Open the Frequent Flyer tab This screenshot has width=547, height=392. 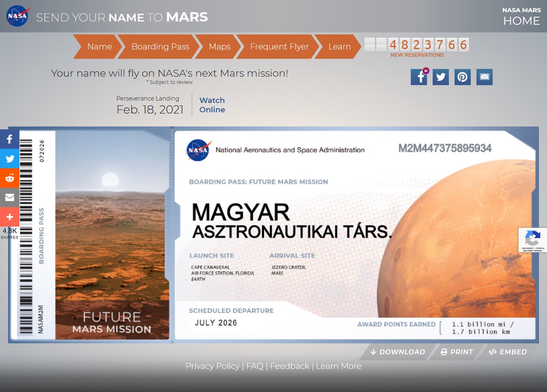[279, 47]
